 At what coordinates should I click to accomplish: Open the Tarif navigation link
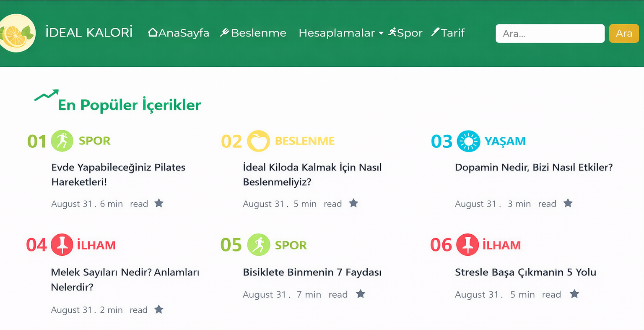click(448, 33)
